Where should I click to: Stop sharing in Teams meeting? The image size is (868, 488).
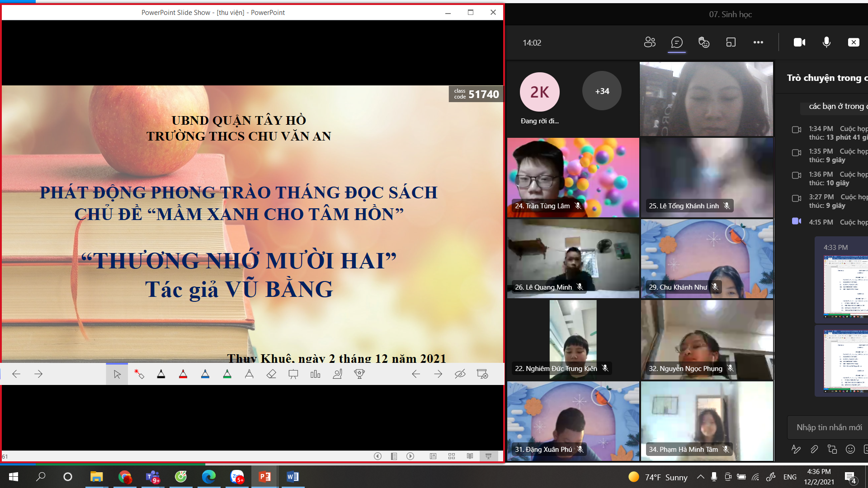click(854, 42)
